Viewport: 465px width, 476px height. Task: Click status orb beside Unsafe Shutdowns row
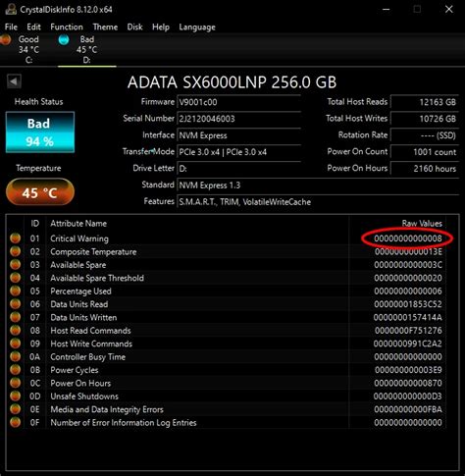[15, 396]
